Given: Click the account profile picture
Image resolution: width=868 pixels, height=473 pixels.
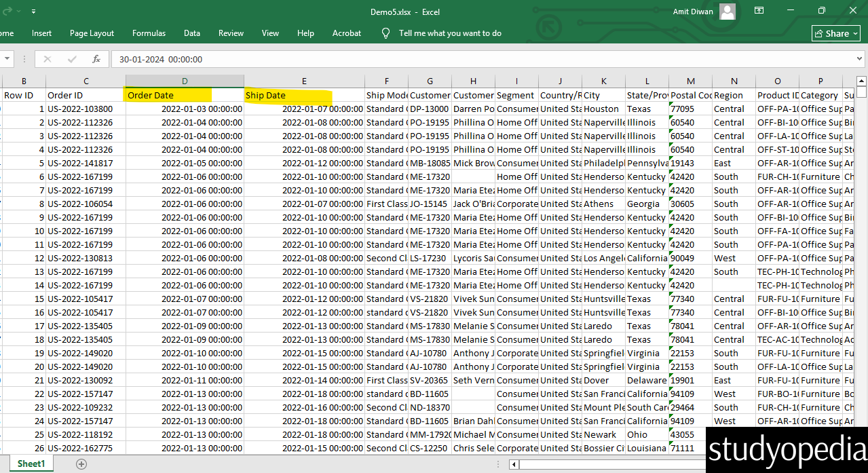Looking at the screenshot, I should point(727,11).
